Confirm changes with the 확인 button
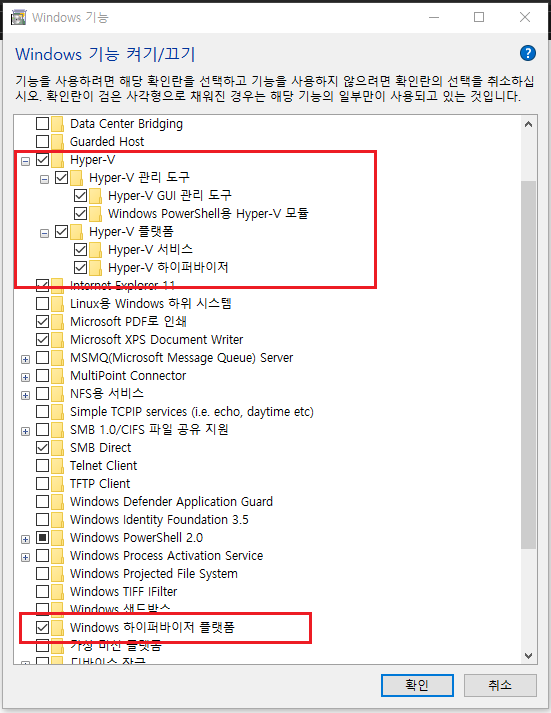551x713 pixels. (417, 685)
